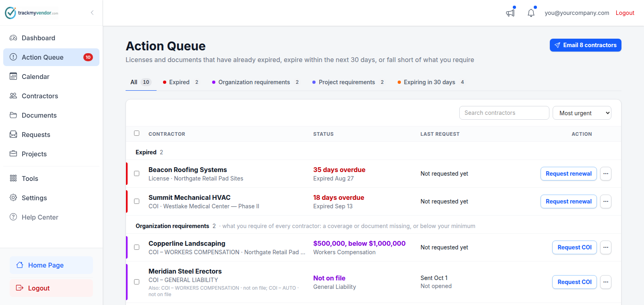
Task: Click the sidebar Logout arrow icon
Action: [20, 288]
